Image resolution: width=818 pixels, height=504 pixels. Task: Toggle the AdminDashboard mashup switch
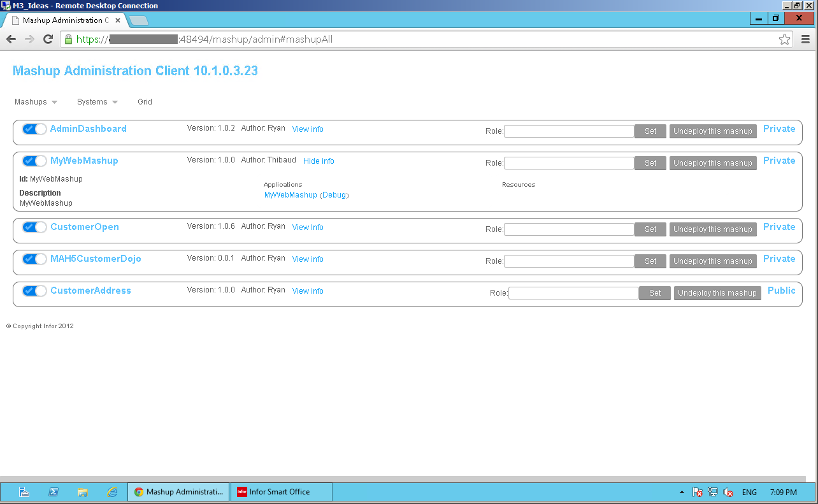(34, 129)
